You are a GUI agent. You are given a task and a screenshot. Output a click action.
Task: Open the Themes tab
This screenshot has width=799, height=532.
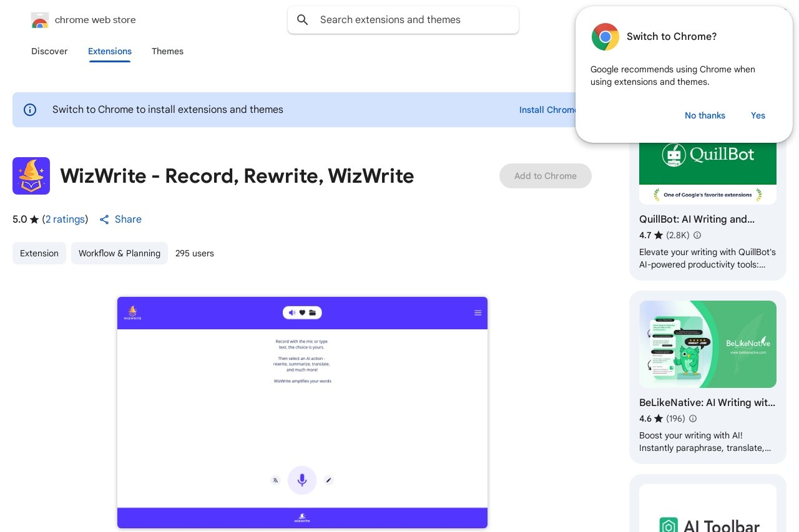click(x=167, y=51)
